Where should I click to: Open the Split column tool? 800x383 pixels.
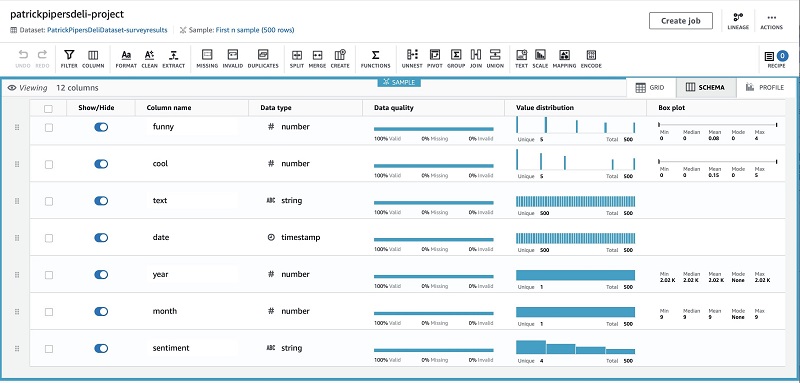click(296, 58)
